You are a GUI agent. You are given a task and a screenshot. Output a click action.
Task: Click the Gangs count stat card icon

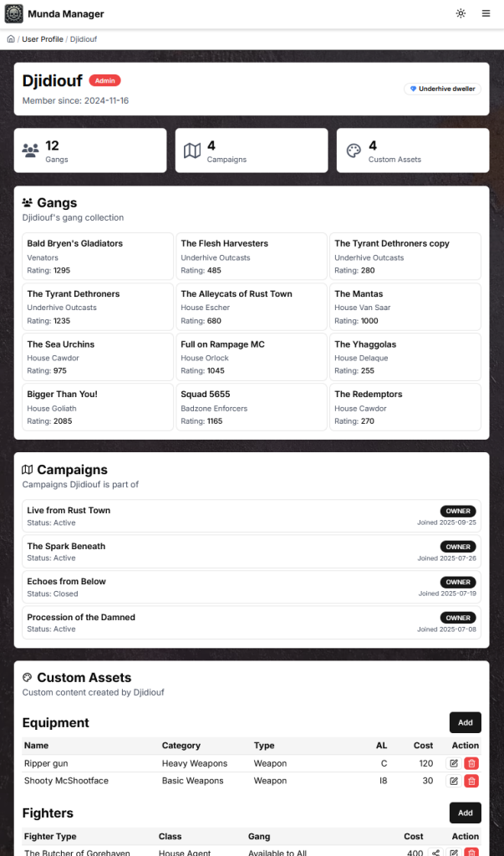31,150
